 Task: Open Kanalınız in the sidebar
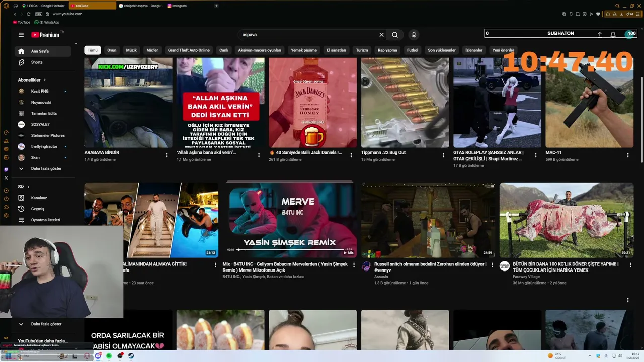[44, 198]
